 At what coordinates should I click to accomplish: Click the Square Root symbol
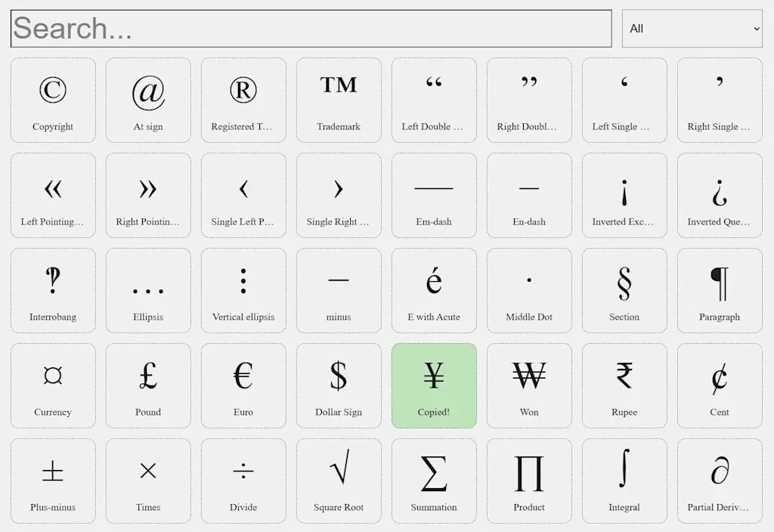click(x=339, y=481)
